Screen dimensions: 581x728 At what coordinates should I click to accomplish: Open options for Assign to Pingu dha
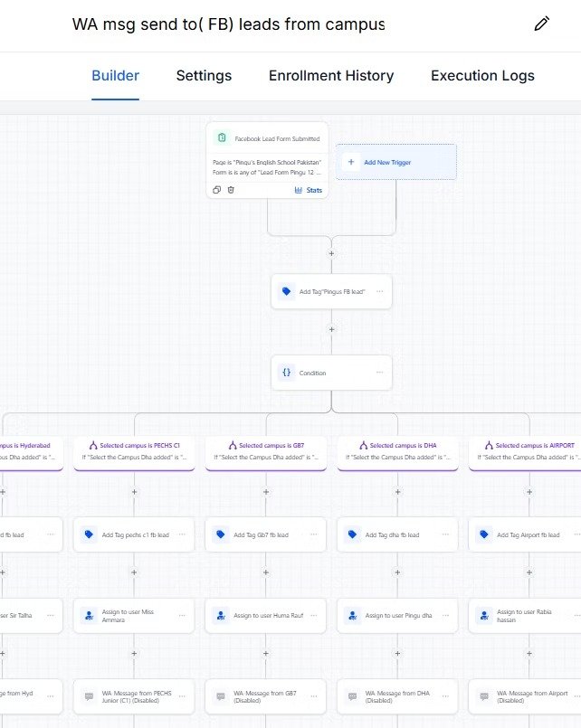coord(446,615)
